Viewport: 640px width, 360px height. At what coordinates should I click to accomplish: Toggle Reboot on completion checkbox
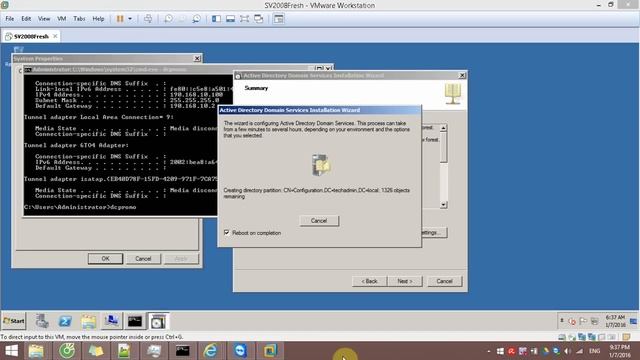coord(227,232)
